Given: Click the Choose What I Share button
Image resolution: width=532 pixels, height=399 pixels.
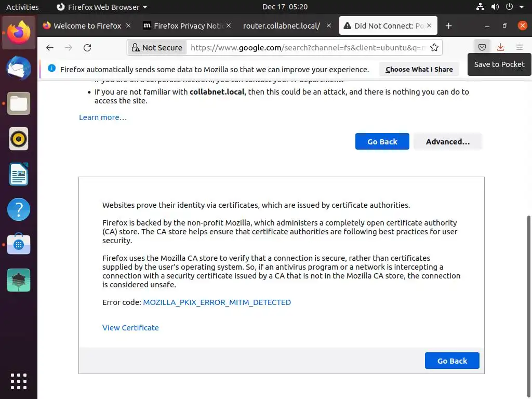Looking at the screenshot, I should (419, 69).
